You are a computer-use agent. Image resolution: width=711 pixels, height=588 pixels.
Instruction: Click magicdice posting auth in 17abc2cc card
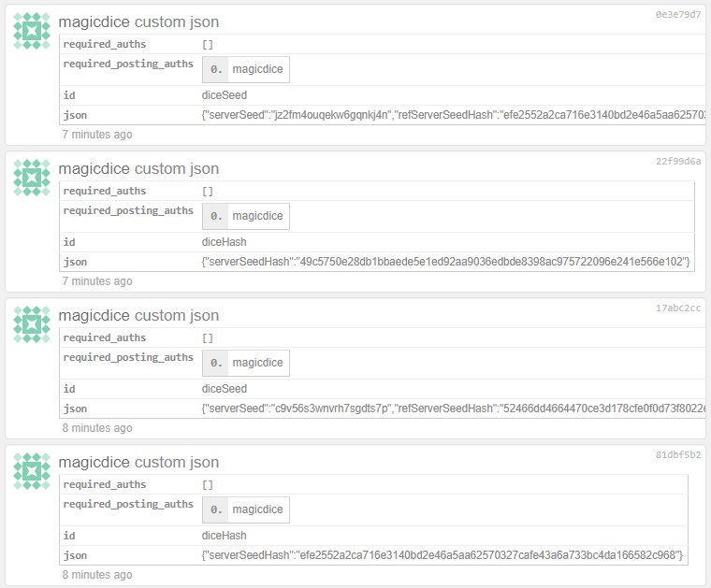[257, 363]
